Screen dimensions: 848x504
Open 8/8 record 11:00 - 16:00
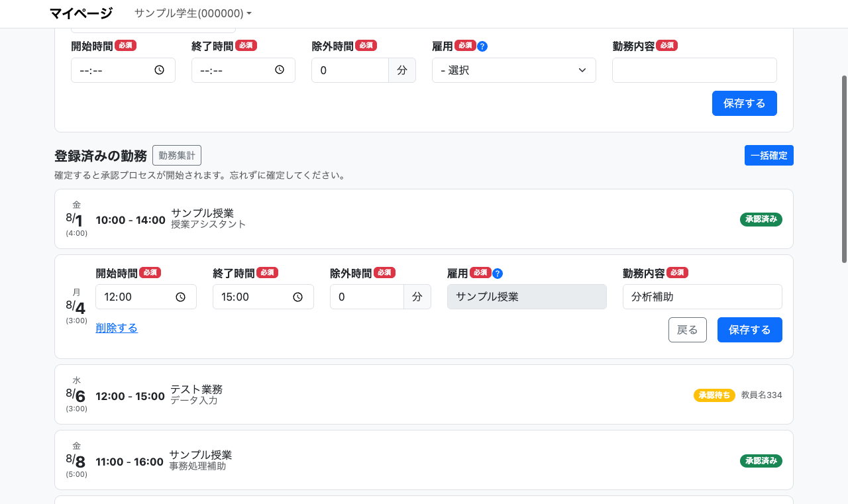tap(424, 460)
